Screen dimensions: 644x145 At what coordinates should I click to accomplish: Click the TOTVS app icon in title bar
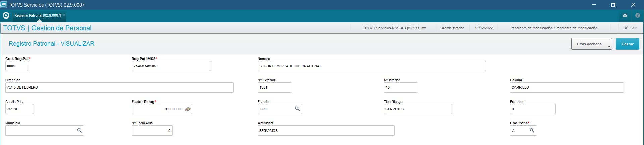click(4, 5)
